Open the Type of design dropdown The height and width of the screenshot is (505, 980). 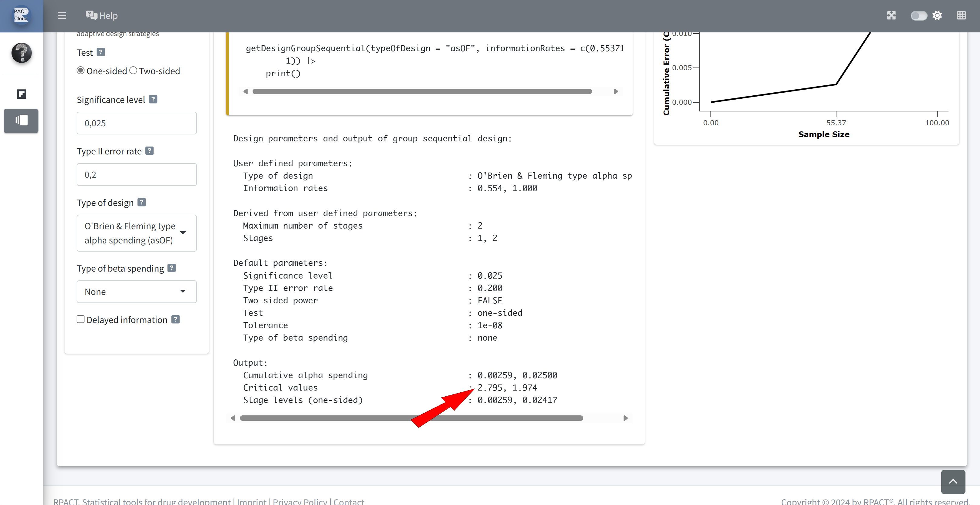tap(136, 233)
